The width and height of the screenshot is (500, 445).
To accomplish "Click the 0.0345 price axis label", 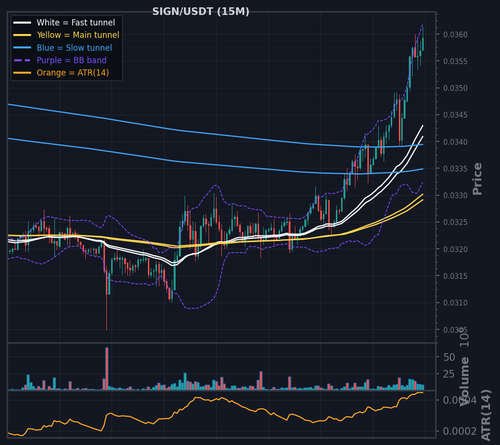I will (455, 115).
